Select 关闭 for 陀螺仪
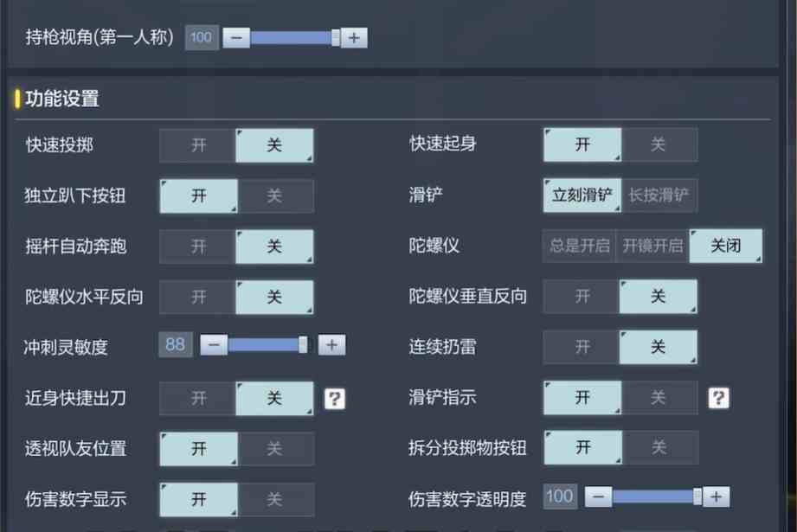 726,246
